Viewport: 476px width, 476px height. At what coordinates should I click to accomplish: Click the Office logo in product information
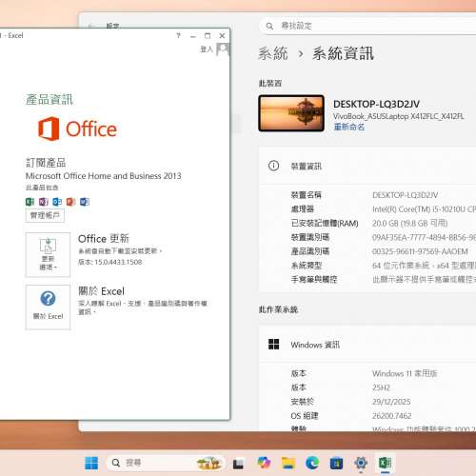(x=77, y=129)
